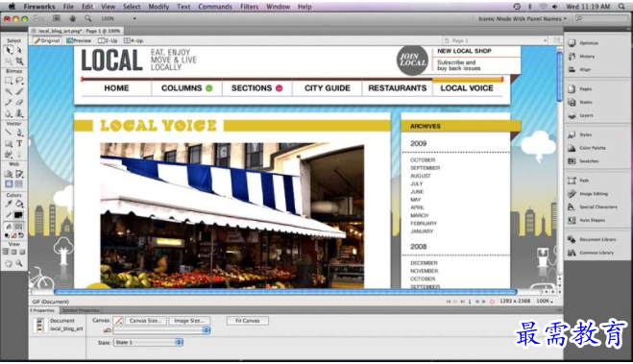633x364 pixels.
Task: Open the Swatches panel icon
Action: pos(572,161)
